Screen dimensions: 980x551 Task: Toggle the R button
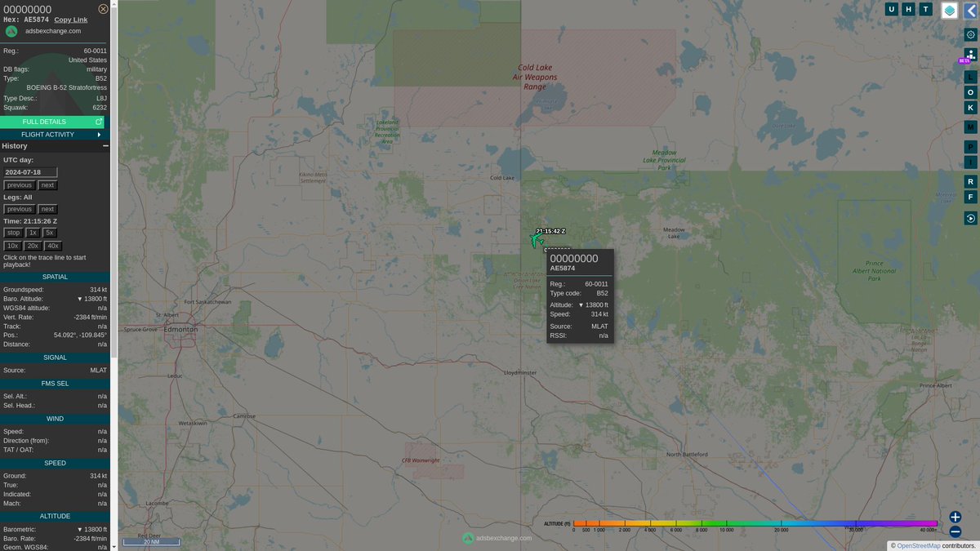click(970, 181)
